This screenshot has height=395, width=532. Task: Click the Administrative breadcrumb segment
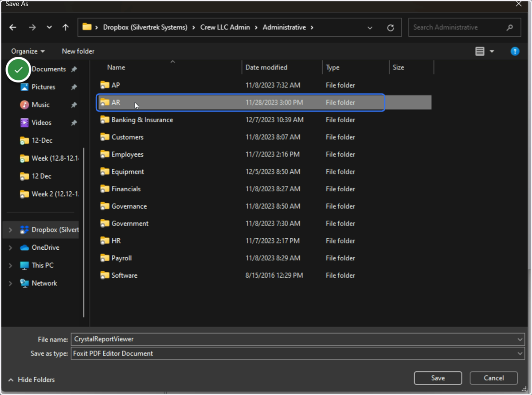coord(284,27)
